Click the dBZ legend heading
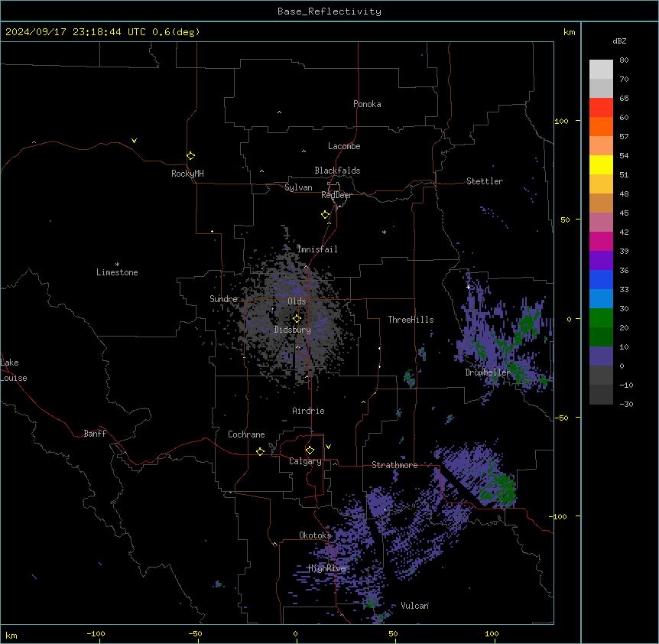659x644 pixels. click(619, 41)
